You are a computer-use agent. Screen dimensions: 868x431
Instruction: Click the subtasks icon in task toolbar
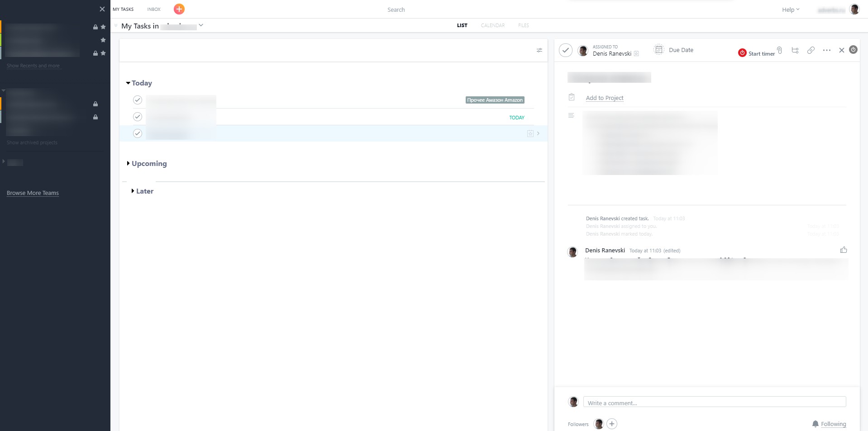pos(795,50)
